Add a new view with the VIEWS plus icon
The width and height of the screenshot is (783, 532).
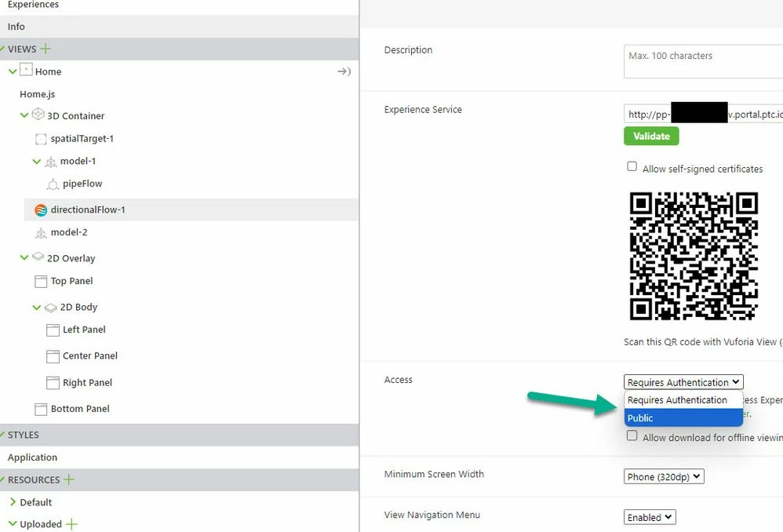(46, 49)
